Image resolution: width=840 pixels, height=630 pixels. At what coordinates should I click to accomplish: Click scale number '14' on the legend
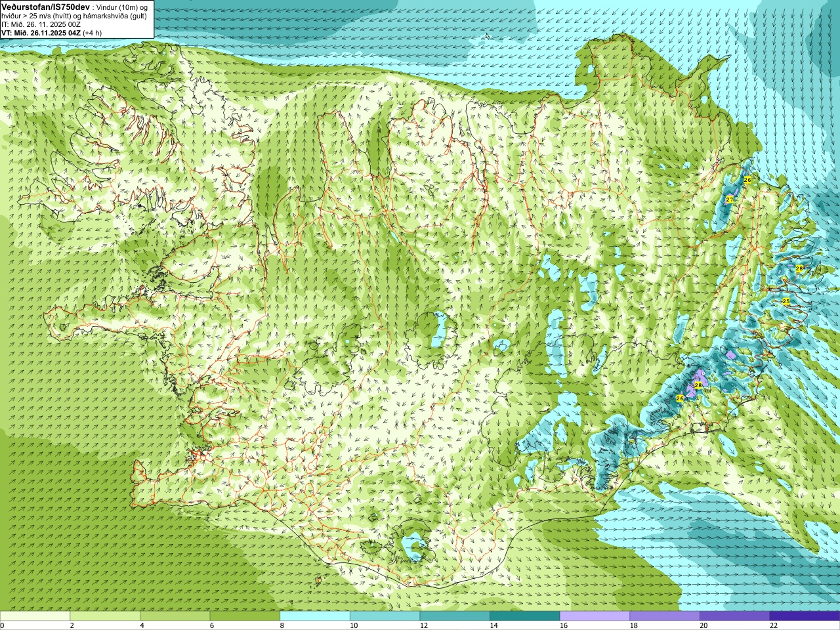point(493,625)
